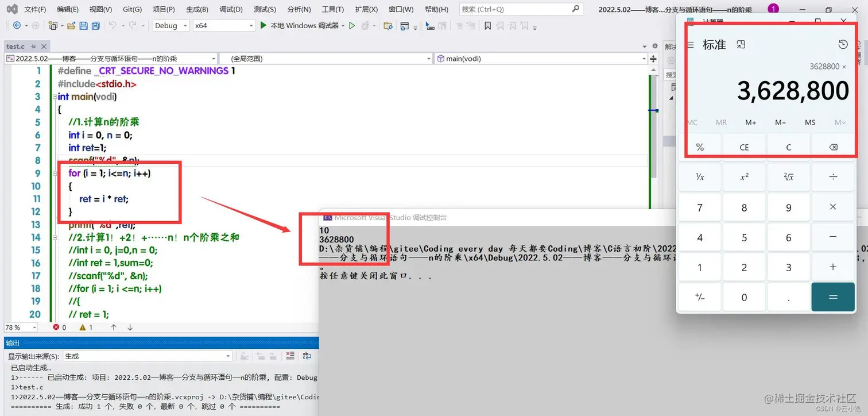Open the 扩展(X) menu
The height and width of the screenshot is (416, 868).
coord(366,9)
